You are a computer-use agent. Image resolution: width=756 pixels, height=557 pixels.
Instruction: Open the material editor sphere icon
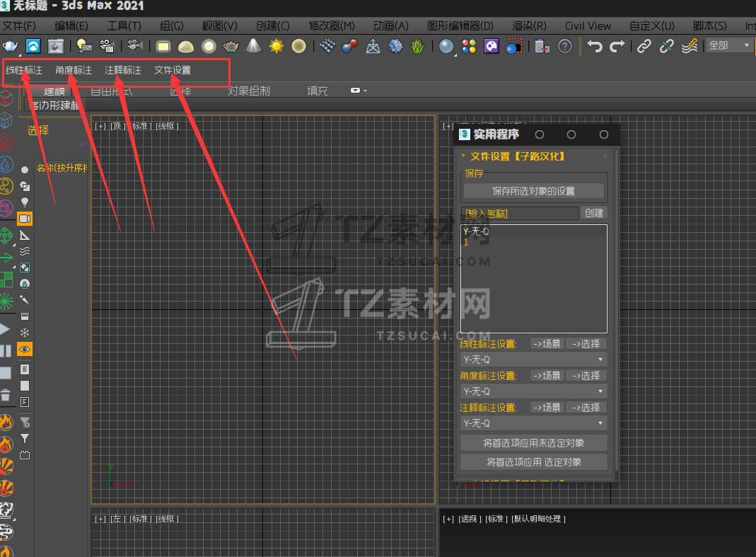coord(446,46)
